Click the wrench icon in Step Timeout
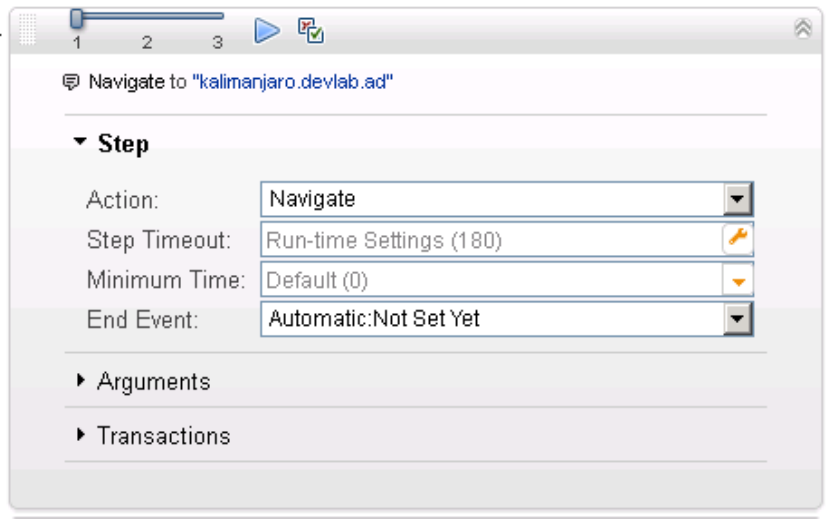The height and width of the screenshot is (519, 838). [737, 239]
